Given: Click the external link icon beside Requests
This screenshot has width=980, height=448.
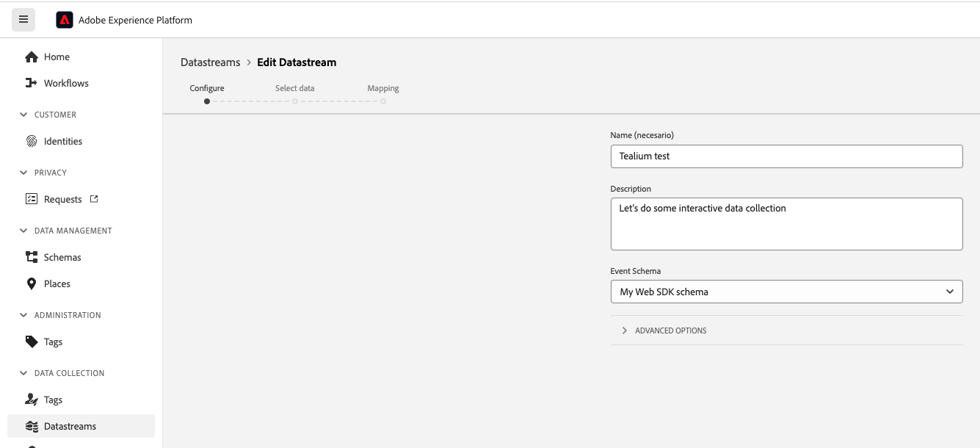Looking at the screenshot, I should [x=94, y=199].
